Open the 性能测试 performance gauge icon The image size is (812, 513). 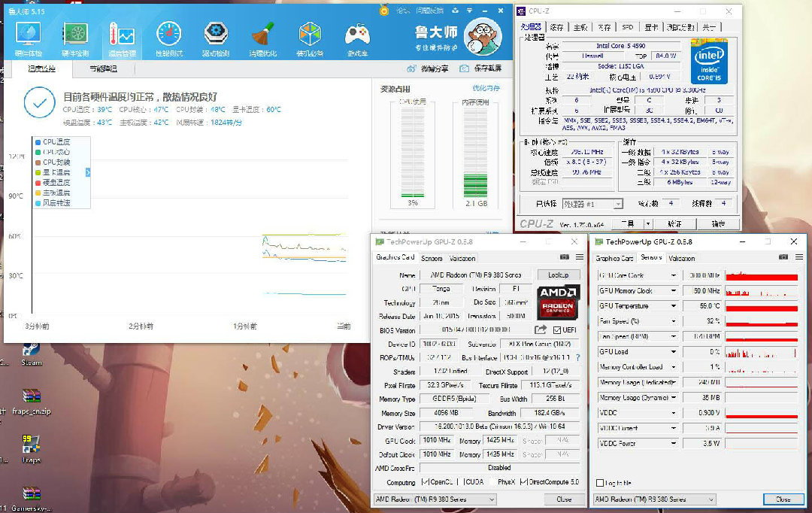[x=169, y=35]
